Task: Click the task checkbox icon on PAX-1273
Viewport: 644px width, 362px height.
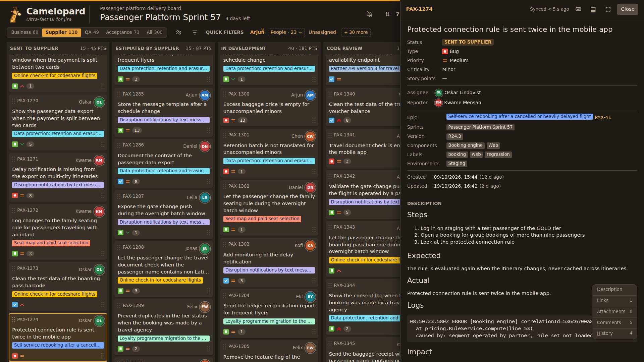Action: (15, 305)
